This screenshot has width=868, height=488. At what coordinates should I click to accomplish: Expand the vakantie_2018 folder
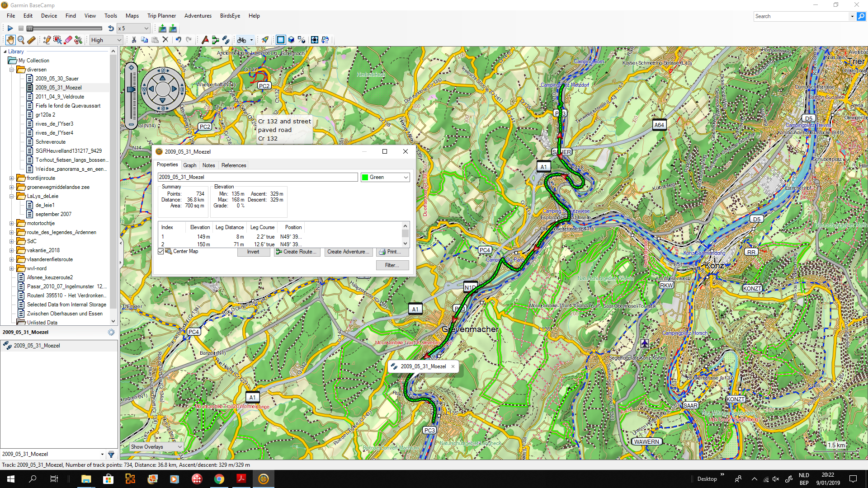(12, 250)
